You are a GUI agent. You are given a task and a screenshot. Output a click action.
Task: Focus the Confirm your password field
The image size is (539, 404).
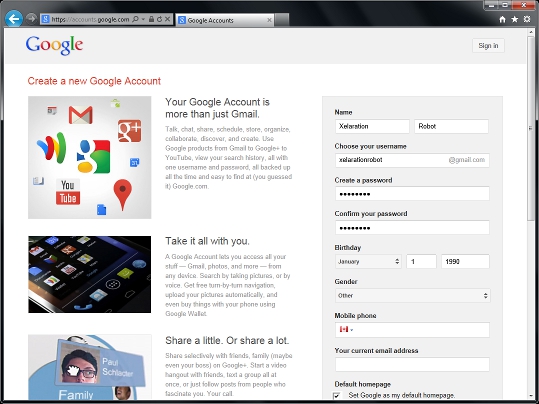pyautogui.click(x=412, y=228)
